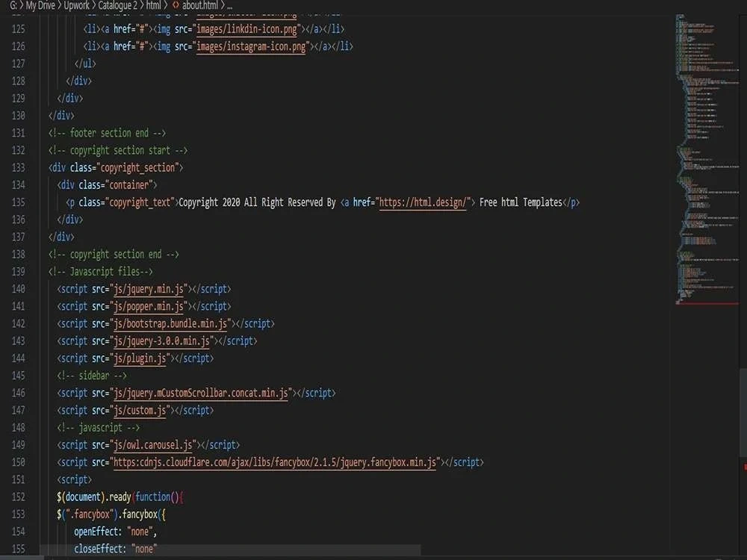Image resolution: width=747 pixels, height=560 pixels.
Task: Click the closing div tag on line 130
Action: point(61,116)
